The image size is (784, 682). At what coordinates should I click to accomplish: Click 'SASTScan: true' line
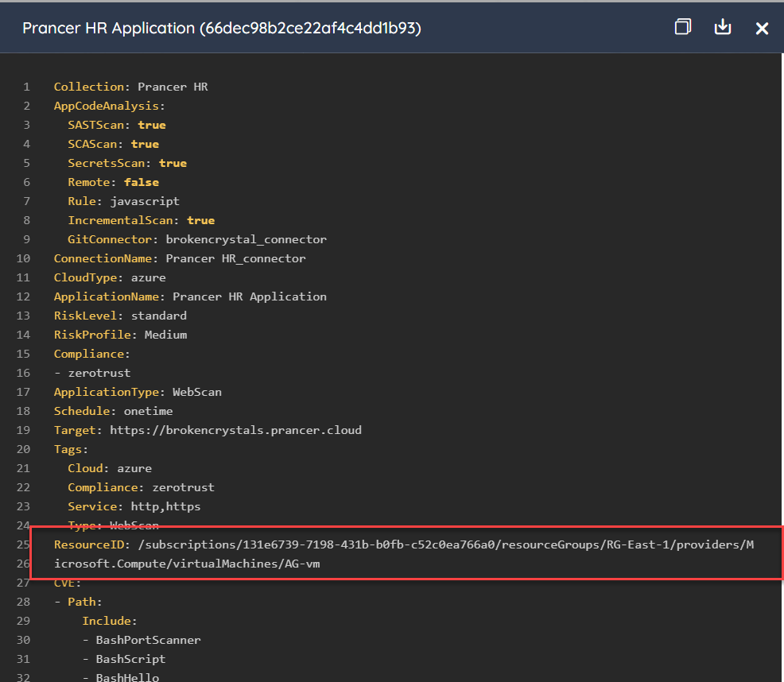click(117, 125)
